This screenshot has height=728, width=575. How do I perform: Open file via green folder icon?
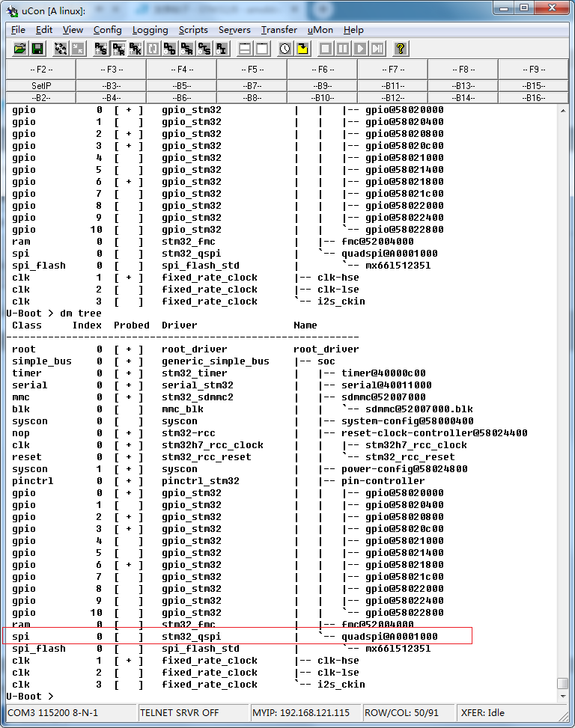click(20, 49)
